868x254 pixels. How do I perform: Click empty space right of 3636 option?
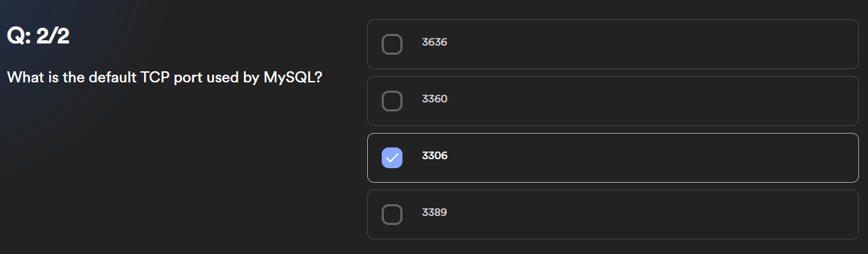(x=651, y=44)
